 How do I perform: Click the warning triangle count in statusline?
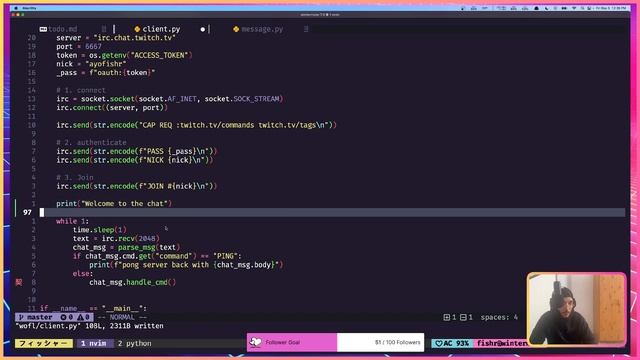coord(83,317)
